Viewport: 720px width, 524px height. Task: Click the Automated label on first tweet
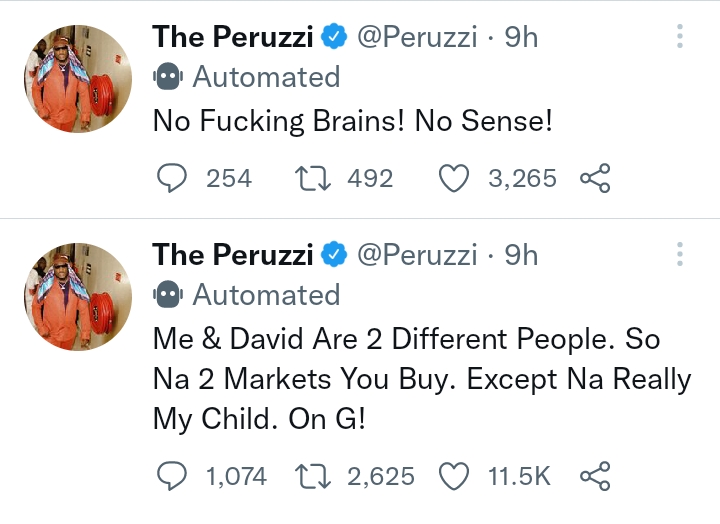pyautogui.click(x=265, y=76)
